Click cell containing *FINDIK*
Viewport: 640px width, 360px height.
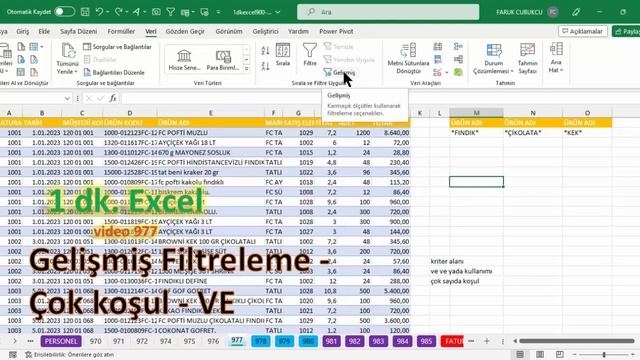(476, 133)
